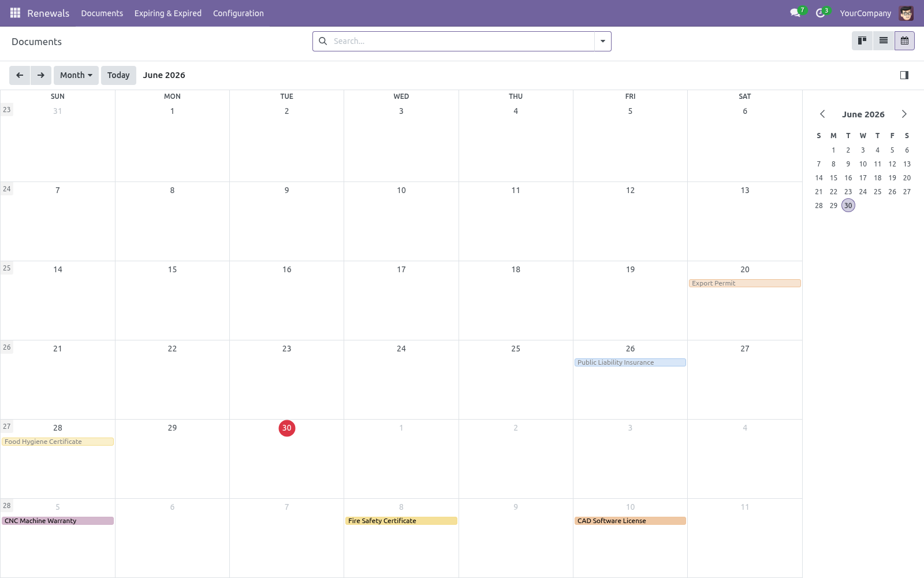Click the June 2026 mini calendar title
The width and height of the screenshot is (924, 578).
click(863, 114)
